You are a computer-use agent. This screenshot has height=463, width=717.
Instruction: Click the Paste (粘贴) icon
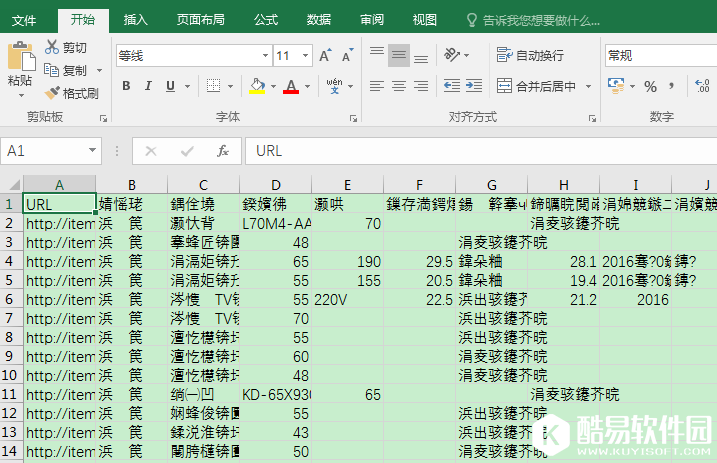click(x=19, y=58)
